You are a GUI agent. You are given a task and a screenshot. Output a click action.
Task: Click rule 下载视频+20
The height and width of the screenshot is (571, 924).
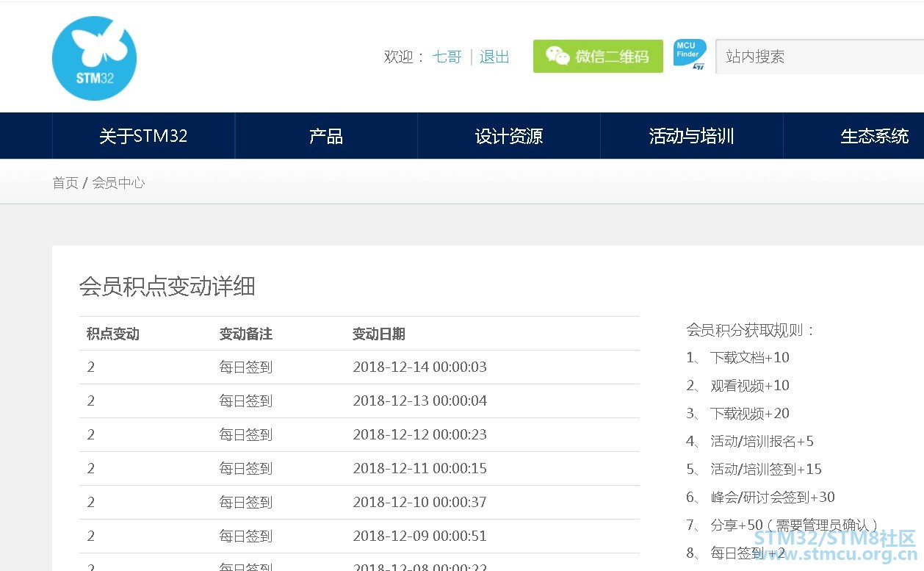[x=750, y=414]
